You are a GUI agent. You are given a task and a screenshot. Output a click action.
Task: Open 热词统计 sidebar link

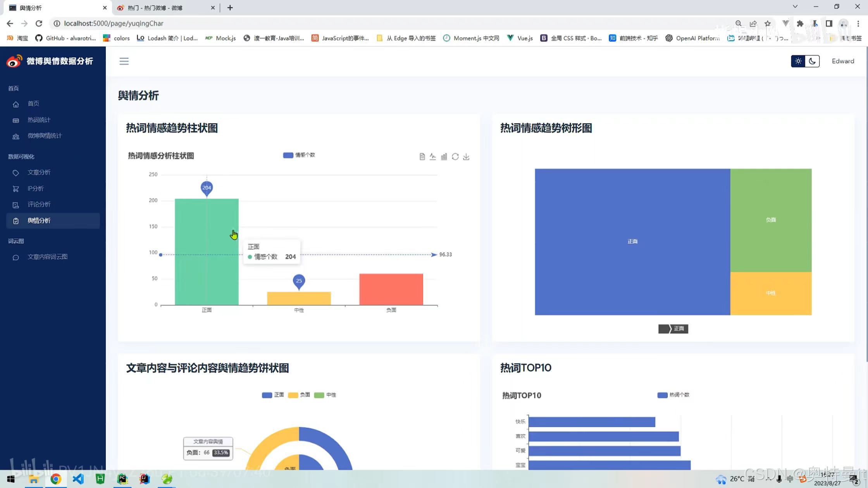point(39,120)
